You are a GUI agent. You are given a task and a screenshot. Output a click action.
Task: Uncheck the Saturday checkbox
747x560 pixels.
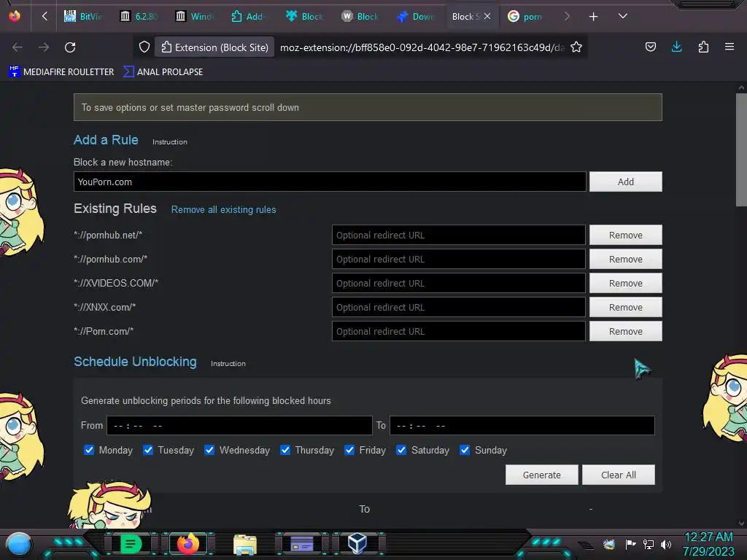click(402, 450)
